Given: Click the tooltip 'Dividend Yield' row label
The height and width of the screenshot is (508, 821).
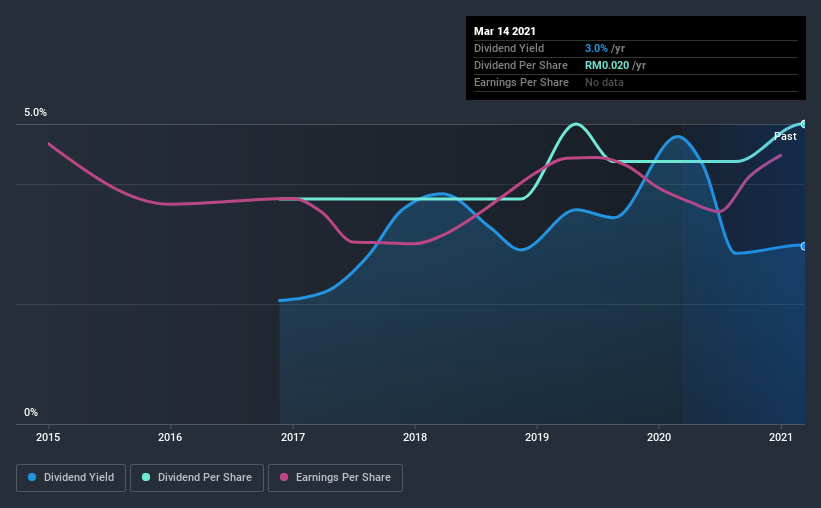Looking at the screenshot, I should click(509, 48).
